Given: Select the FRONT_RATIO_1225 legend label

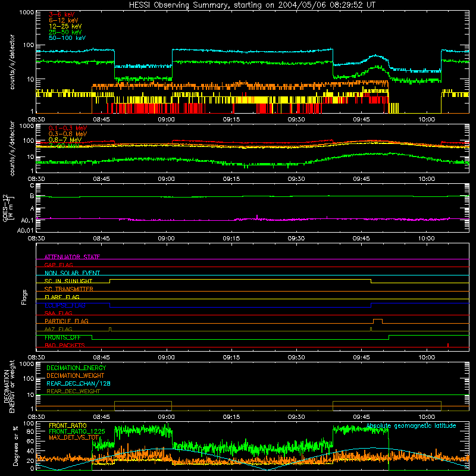Looking at the screenshot, I should coord(77,431).
